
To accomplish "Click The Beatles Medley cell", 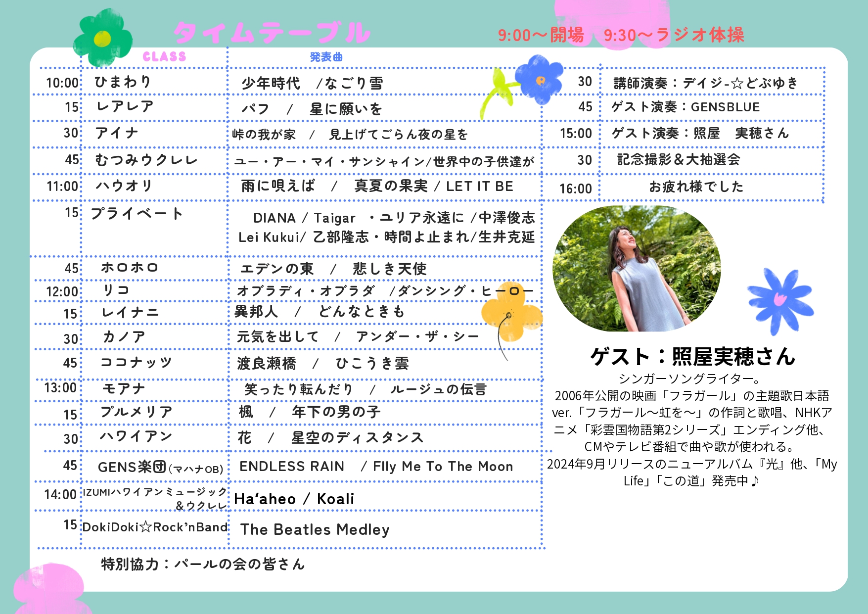I will point(315,530).
